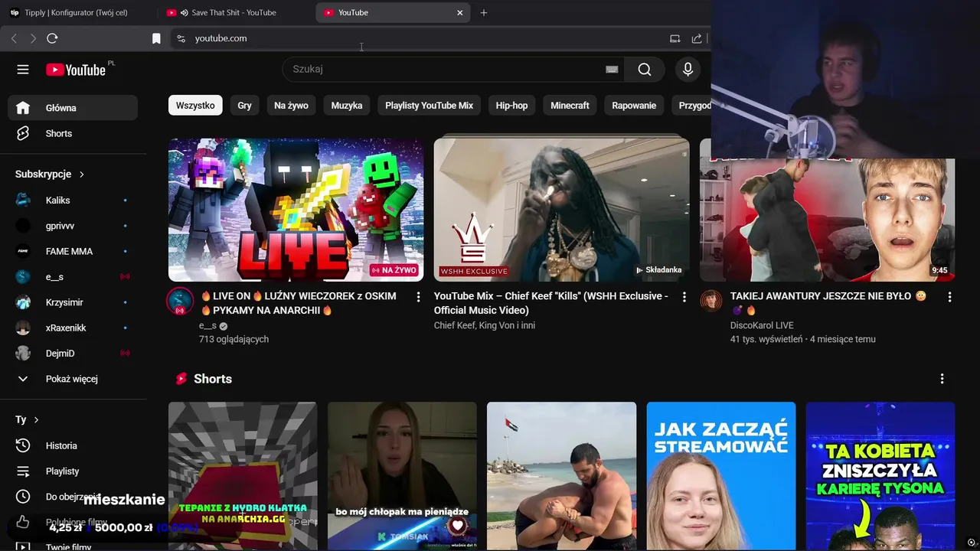Viewport: 980px width, 551px height.
Task: Open TEPANIE Z HYDRO KLATKA short
Action: click(x=243, y=476)
